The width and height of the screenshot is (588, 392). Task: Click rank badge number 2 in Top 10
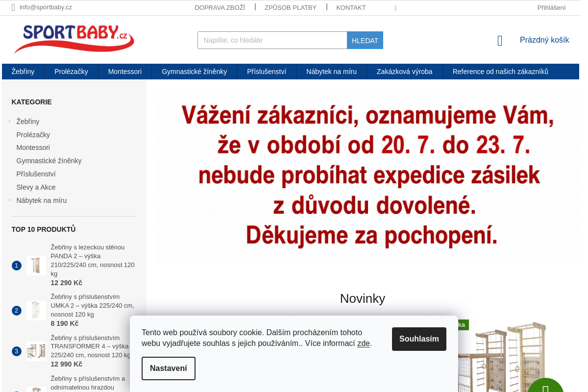pos(17,311)
